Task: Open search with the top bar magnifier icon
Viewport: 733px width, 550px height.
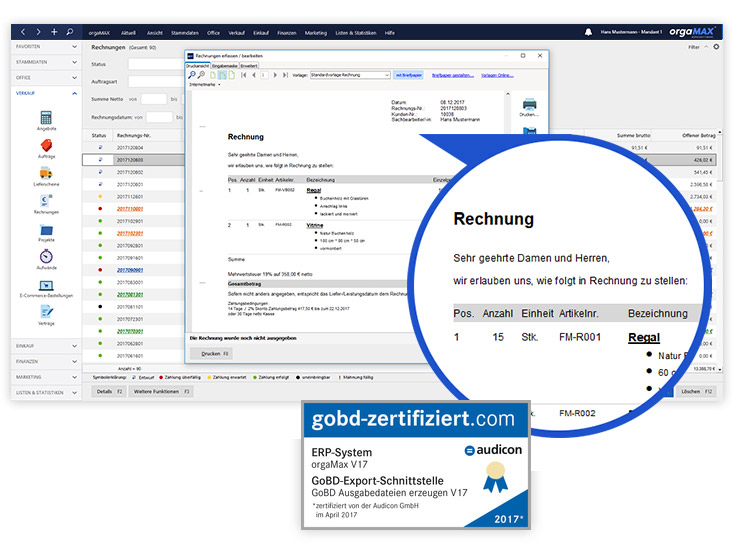Action: click(x=70, y=32)
